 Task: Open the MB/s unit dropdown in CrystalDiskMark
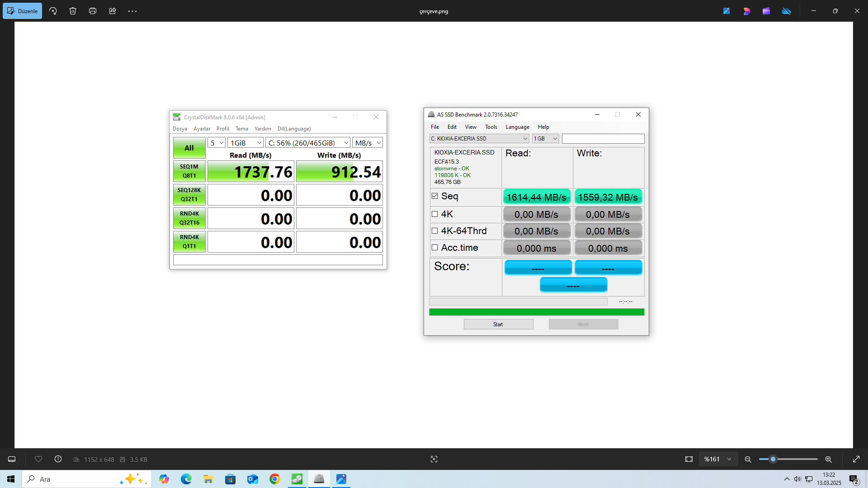pos(368,143)
